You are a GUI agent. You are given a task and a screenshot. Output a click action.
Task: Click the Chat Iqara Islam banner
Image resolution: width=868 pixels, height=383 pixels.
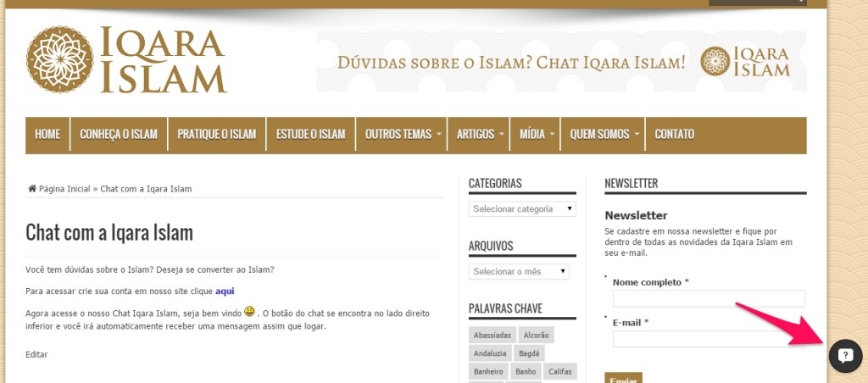tap(561, 62)
